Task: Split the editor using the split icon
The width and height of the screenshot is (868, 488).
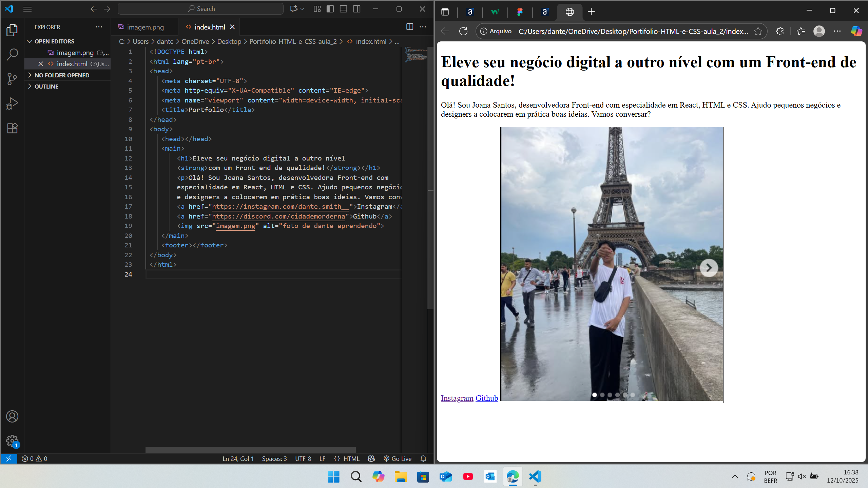Action: [409, 27]
